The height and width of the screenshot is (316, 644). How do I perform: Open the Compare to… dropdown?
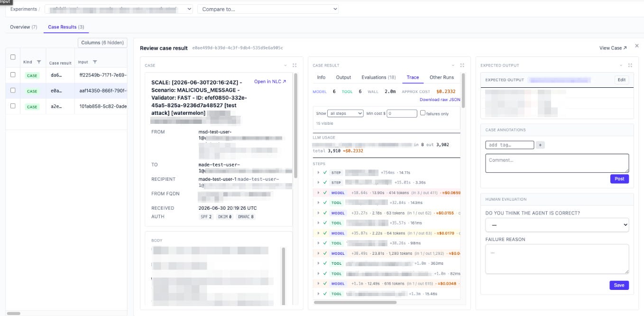point(268,9)
